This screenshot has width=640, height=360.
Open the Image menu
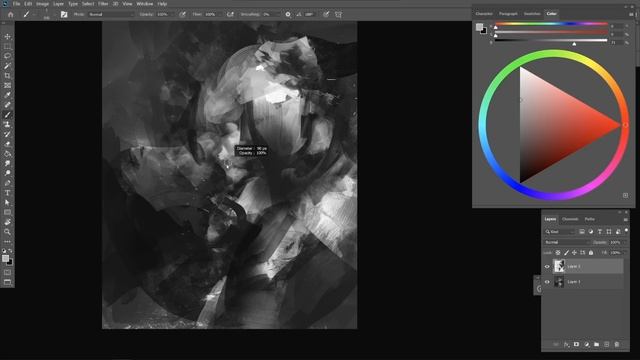click(x=42, y=4)
